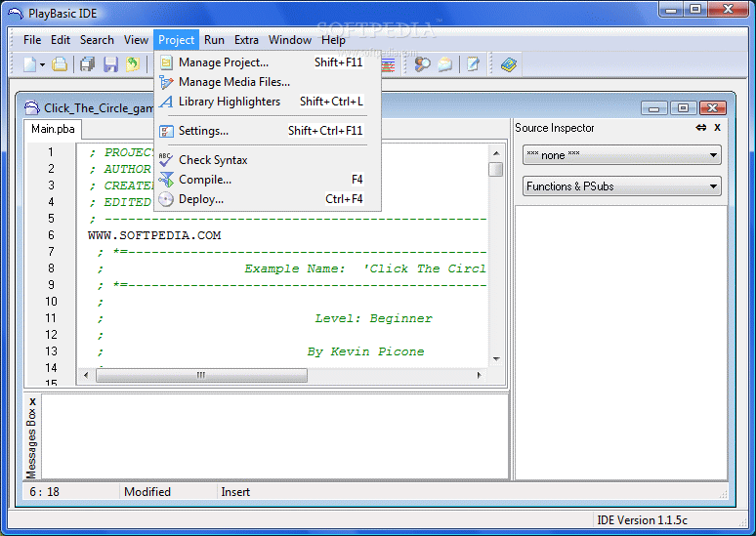
Task: Run Check Syntax from menu
Action: click(x=267, y=160)
